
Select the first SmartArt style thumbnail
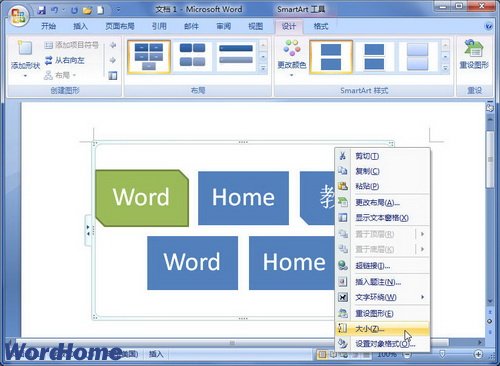[331, 57]
